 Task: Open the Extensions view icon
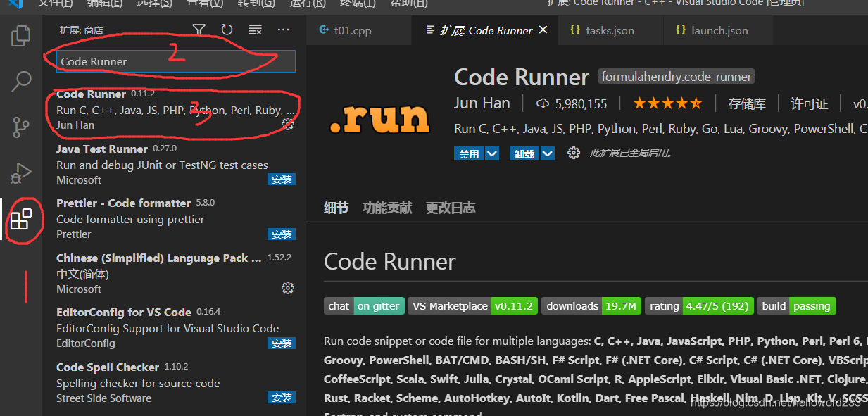(x=21, y=219)
